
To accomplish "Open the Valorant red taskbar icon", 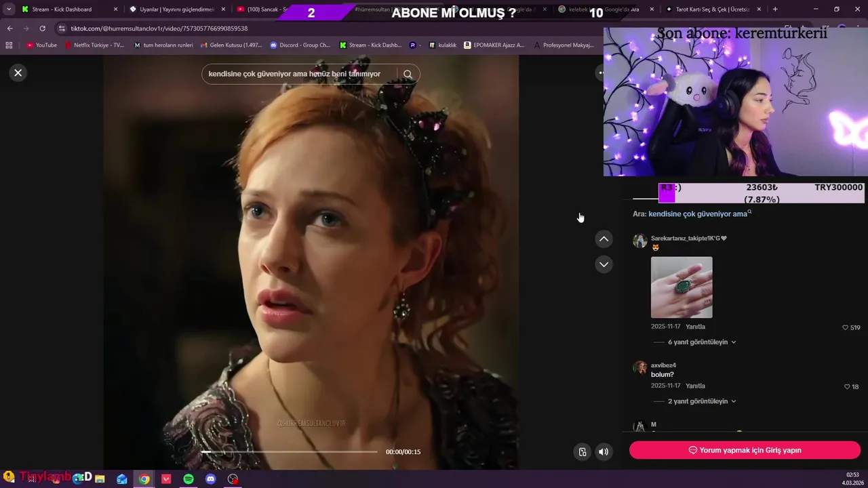I will 166,479.
